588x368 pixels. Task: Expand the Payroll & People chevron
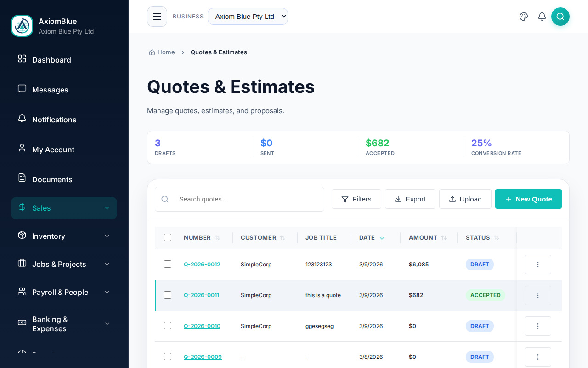pos(107,292)
